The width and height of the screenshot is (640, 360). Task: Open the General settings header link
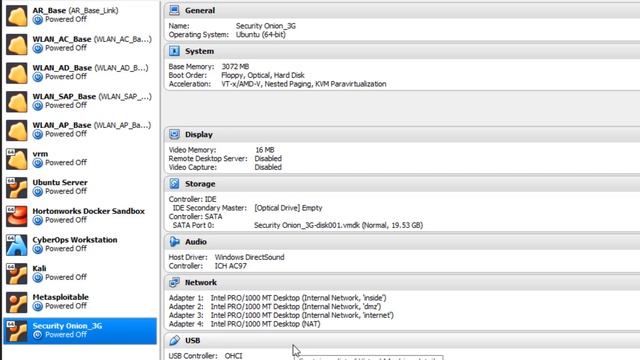point(200,11)
